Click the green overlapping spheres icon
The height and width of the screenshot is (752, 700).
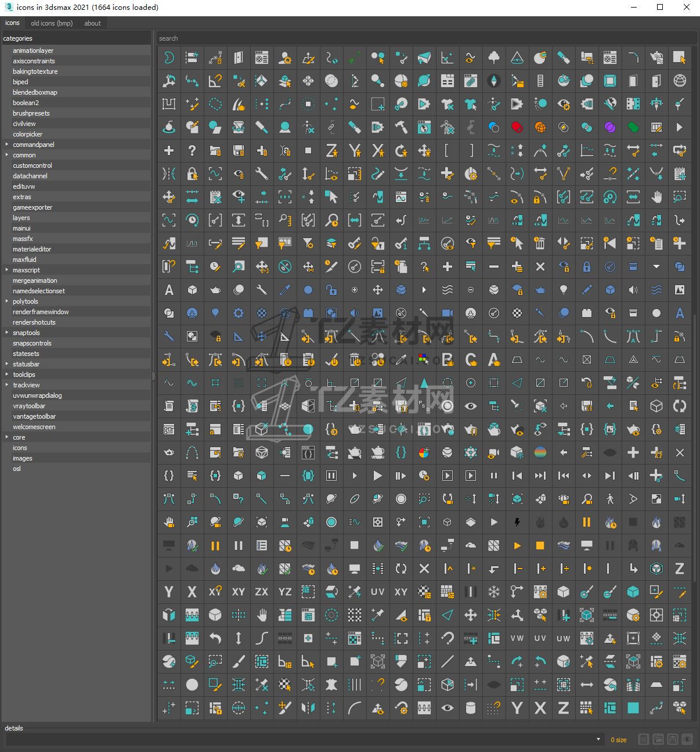tap(633, 127)
